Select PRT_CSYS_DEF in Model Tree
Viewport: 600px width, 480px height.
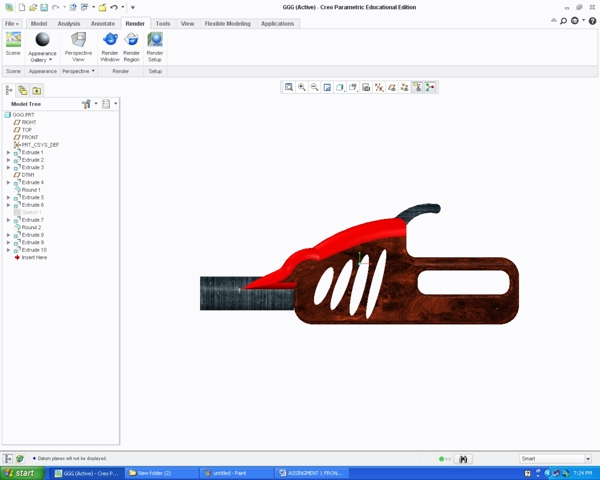[36, 145]
